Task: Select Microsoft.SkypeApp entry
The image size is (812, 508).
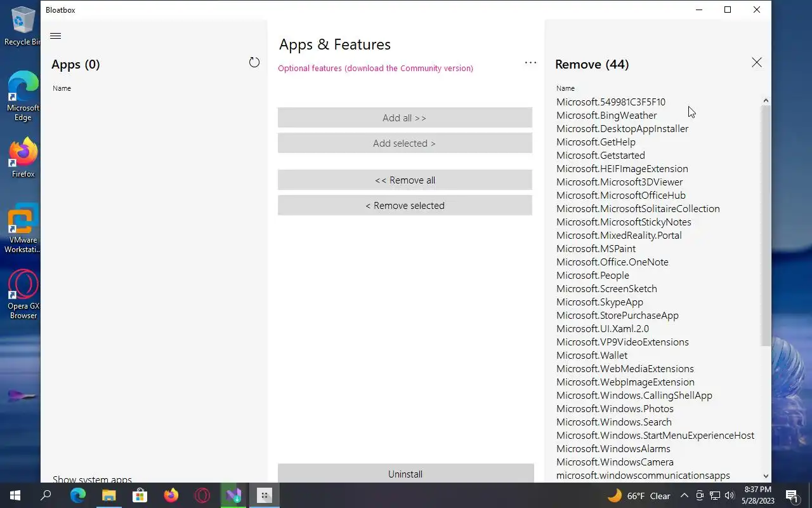Action: click(x=599, y=302)
